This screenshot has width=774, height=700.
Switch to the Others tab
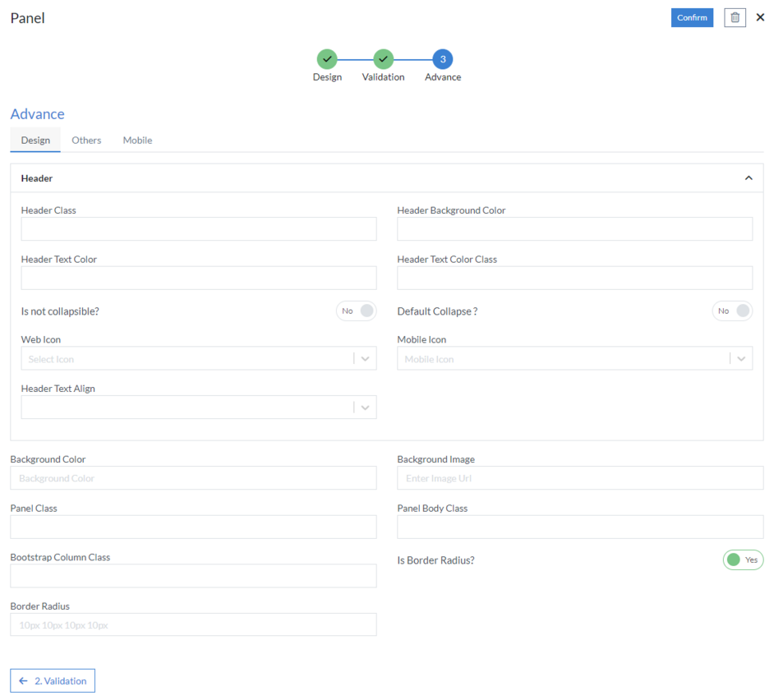(x=86, y=140)
